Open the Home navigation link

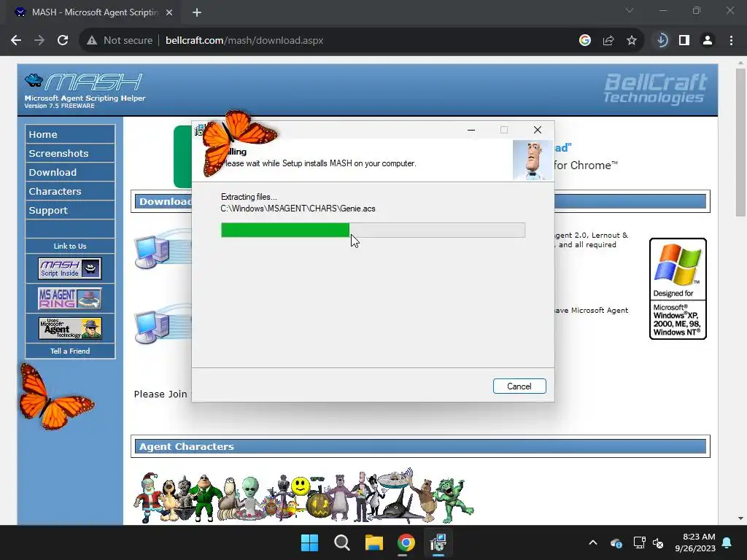point(70,134)
